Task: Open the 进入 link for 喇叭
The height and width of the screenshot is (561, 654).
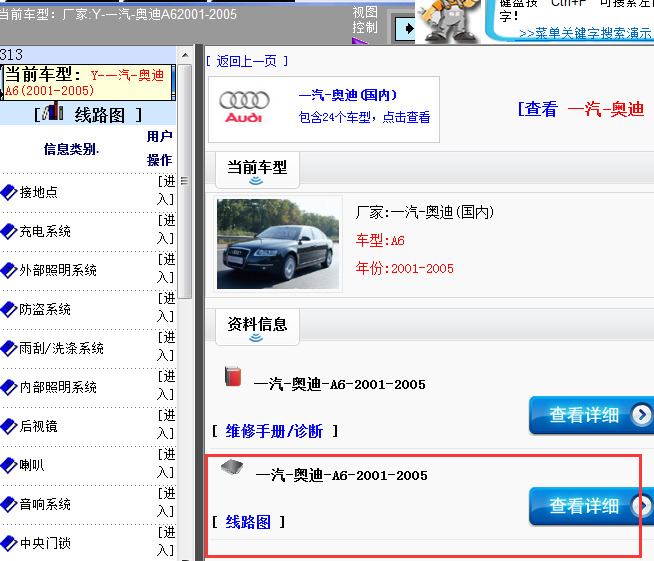Action: [x=166, y=463]
